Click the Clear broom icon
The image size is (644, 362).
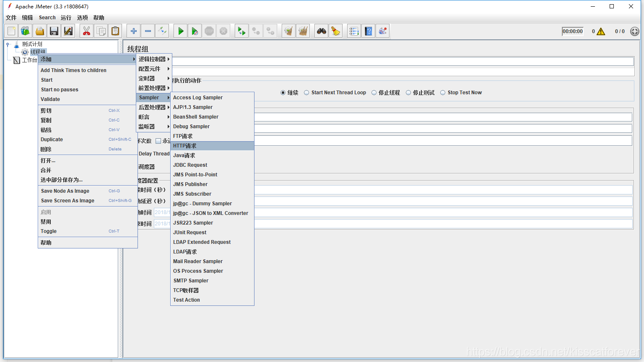point(289,31)
